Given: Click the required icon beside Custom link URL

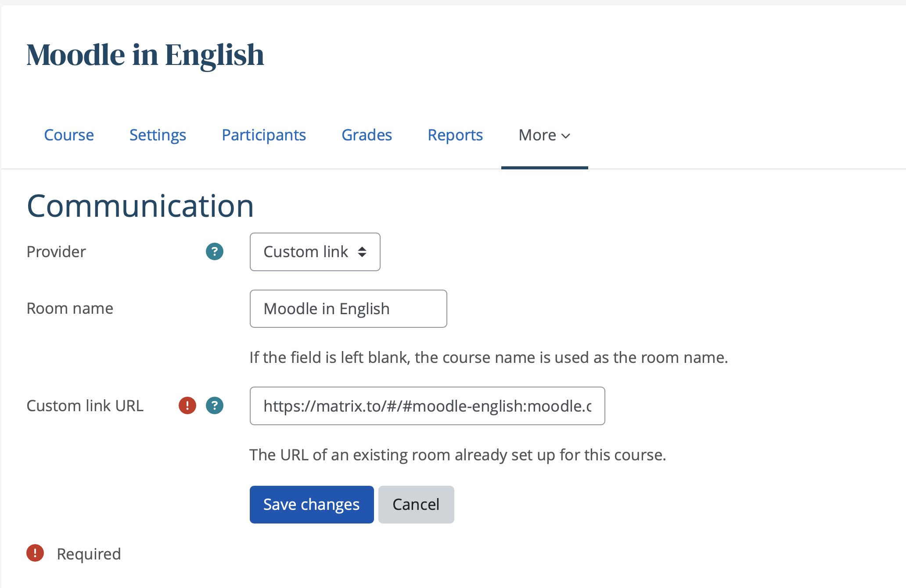Looking at the screenshot, I should (187, 405).
